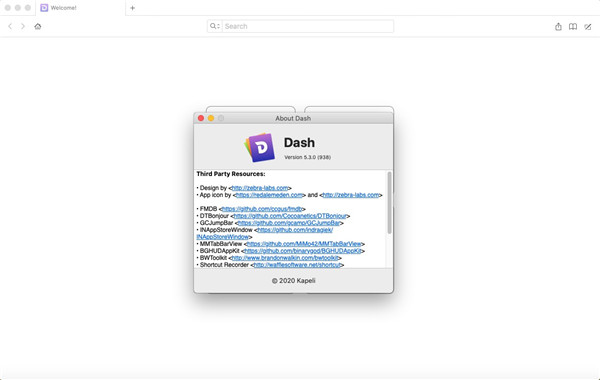This screenshot has width=600, height=380.
Task: Open the redalemeden.com link
Action: point(269,195)
